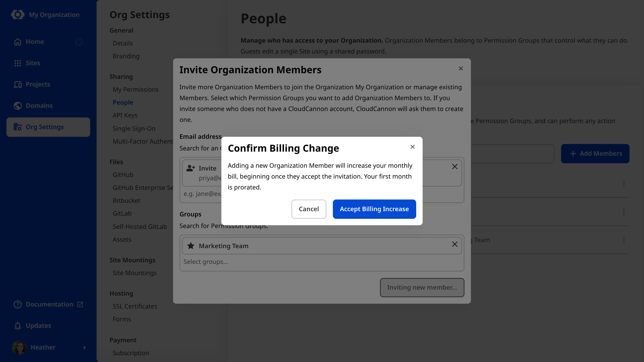
Task: Remove the priya invite entry
Action: coord(455,167)
